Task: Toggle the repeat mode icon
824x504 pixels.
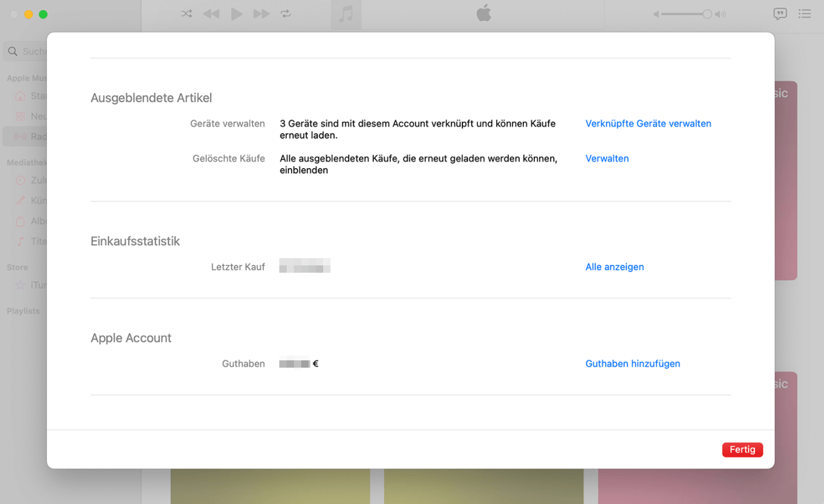Action: pos(285,14)
